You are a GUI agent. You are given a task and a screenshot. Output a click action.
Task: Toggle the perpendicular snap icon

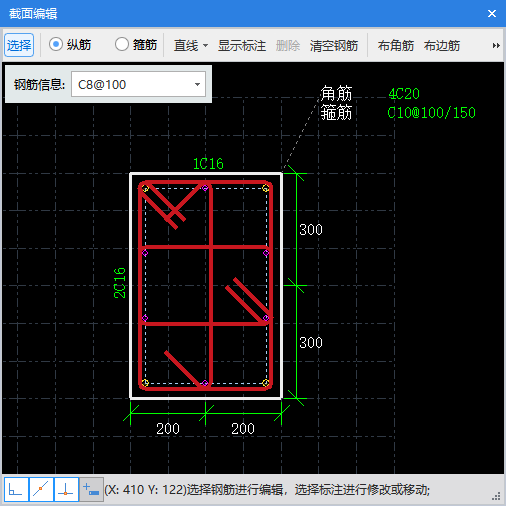pos(66,489)
